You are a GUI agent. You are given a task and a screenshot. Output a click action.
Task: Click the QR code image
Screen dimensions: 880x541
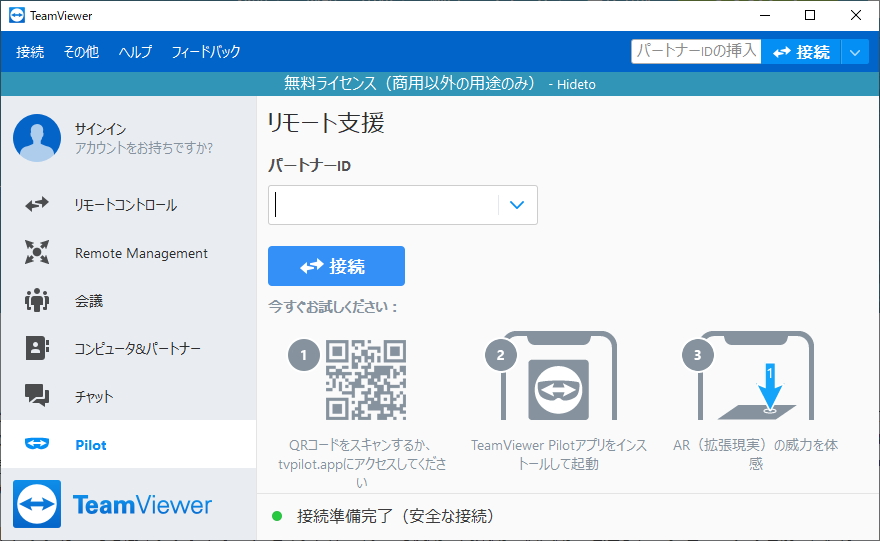tap(366, 379)
